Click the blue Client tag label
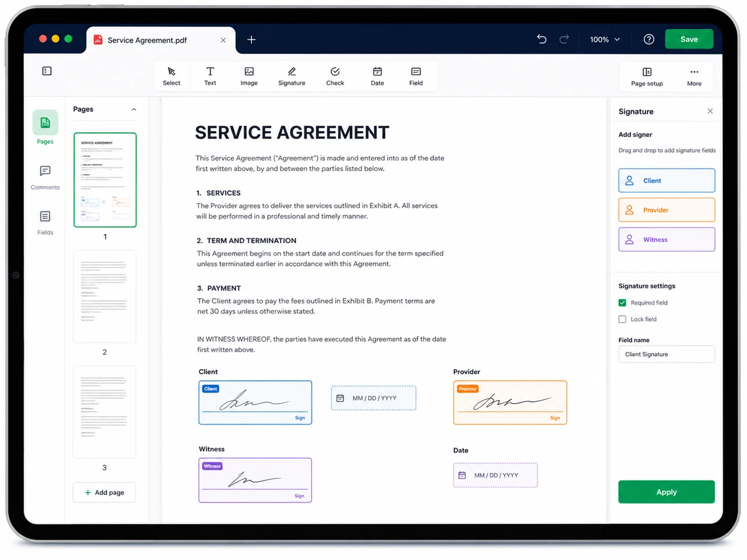 [211, 389]
